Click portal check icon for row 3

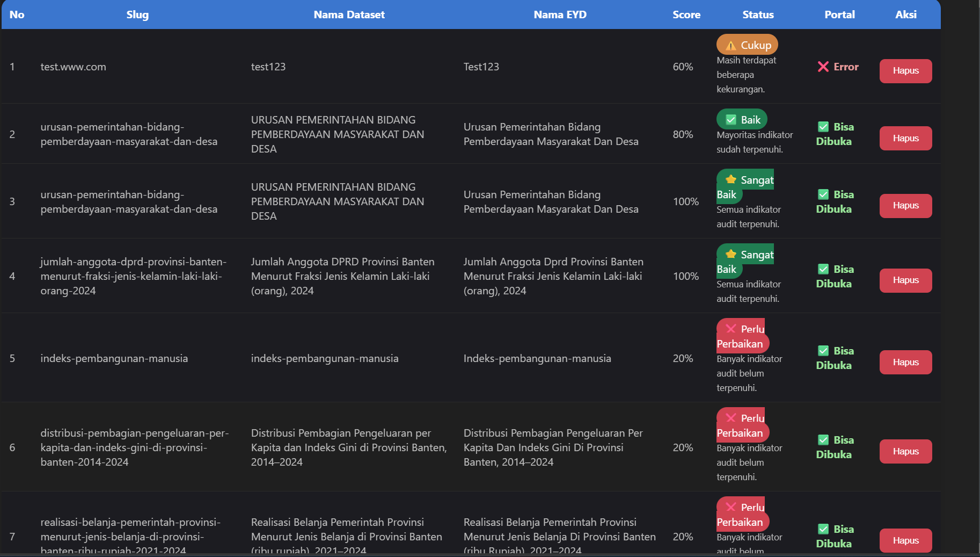[x=823, y=194]
